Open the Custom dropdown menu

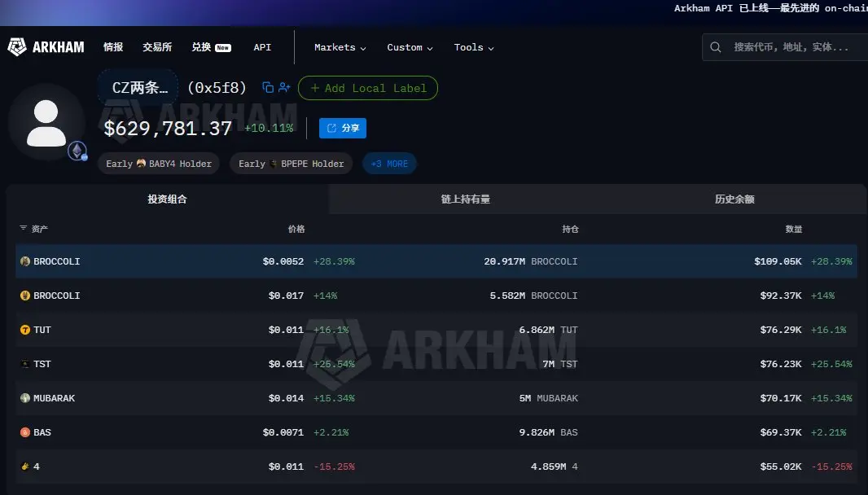coord(410,47)
